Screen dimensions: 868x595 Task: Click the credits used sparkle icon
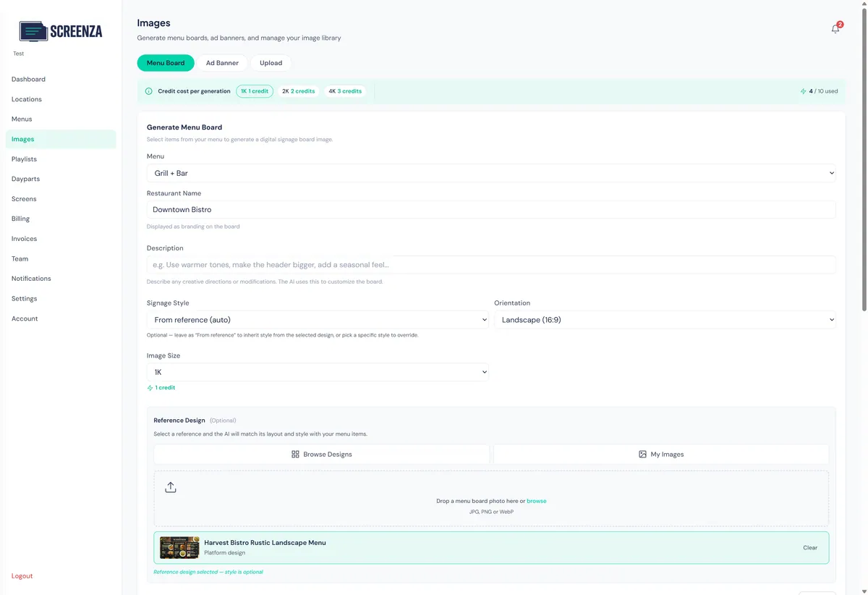[803, 91]
